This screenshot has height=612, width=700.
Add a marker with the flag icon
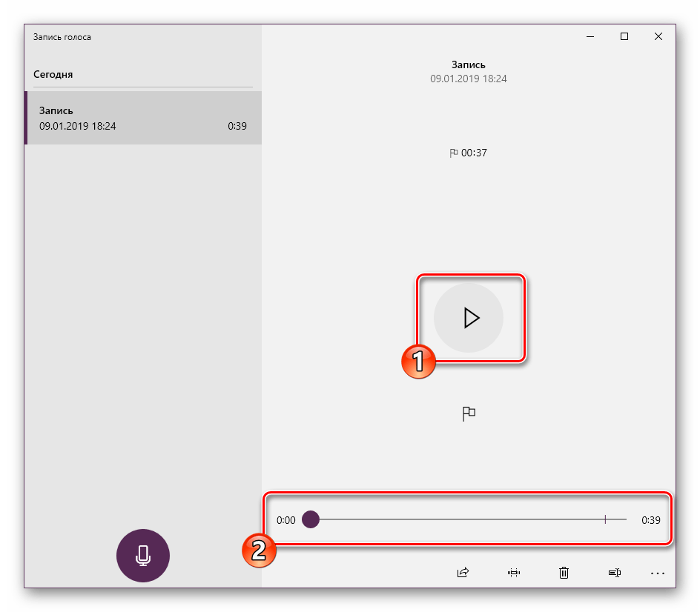coord(469,414)
